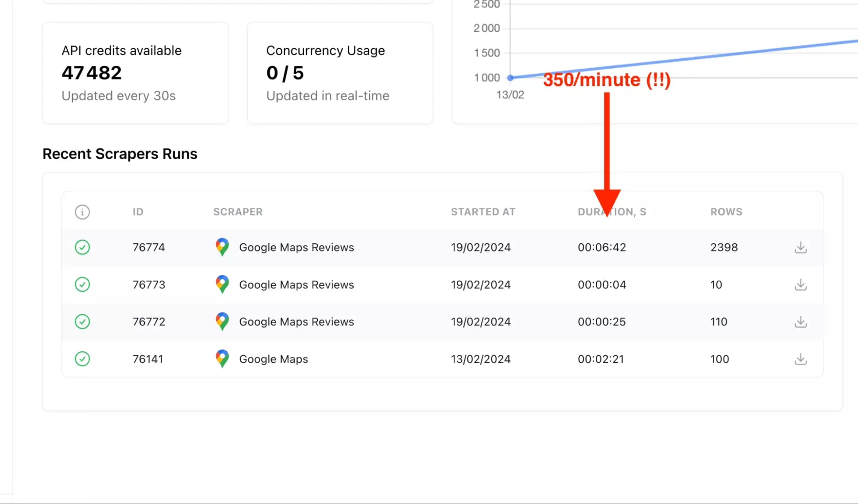The image size is (858, 504).
Task: Select the SCRAPER column header
Action: [x=238, y=211]
